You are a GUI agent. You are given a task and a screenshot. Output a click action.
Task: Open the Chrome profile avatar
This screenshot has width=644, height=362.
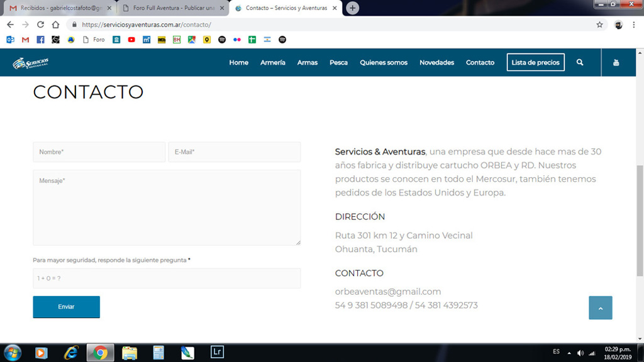coord(619,25)
